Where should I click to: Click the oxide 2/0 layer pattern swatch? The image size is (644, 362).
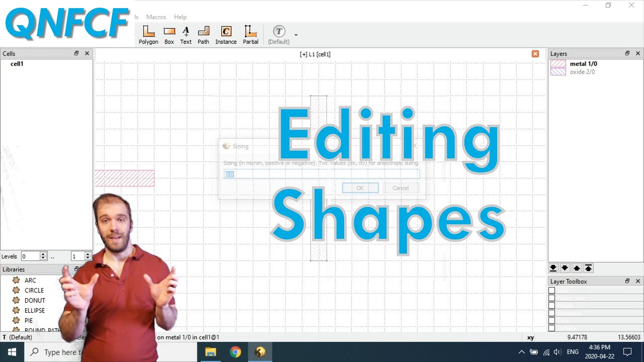(558, 72)
